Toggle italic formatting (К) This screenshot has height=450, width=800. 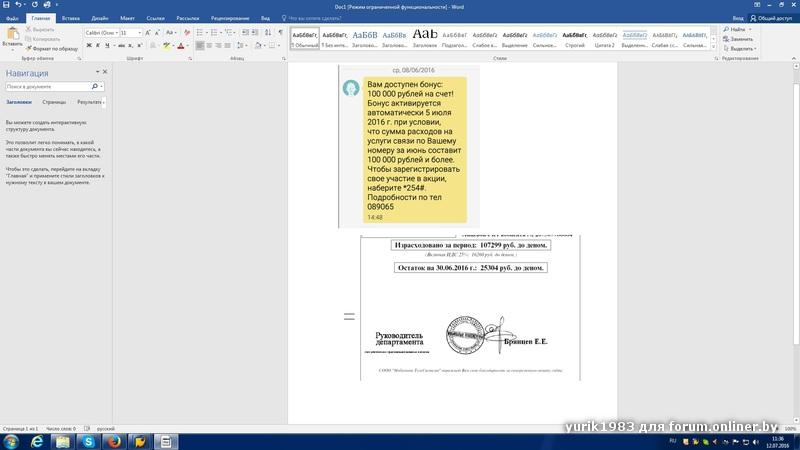click(x=97, y=47)
